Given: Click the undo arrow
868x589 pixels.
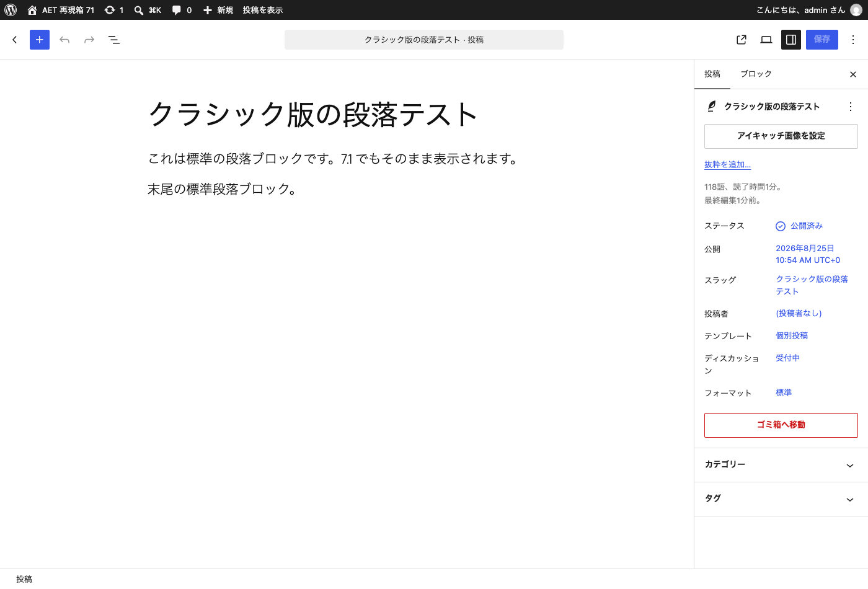Looking at the screenshot, I should pos(64,40).
